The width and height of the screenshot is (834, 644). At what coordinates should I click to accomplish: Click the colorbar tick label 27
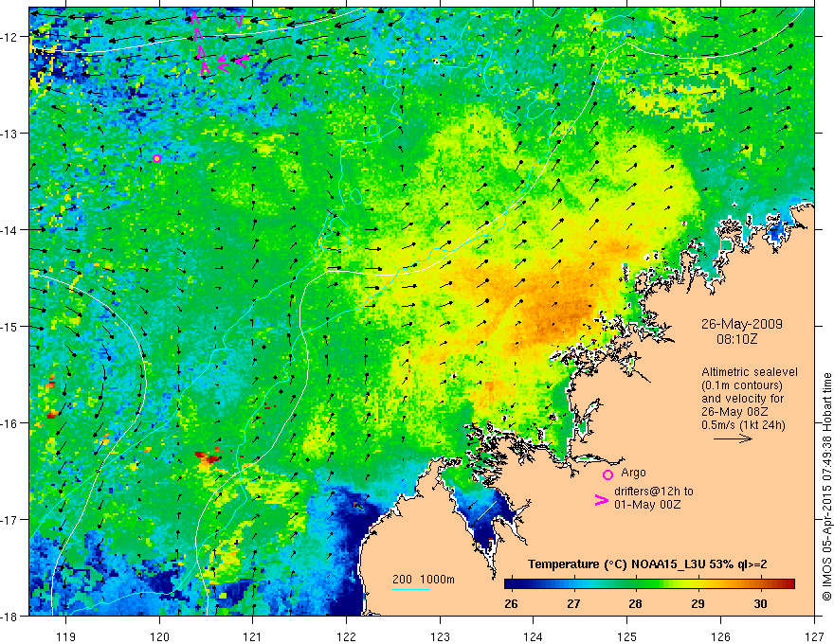coord(572,603)
